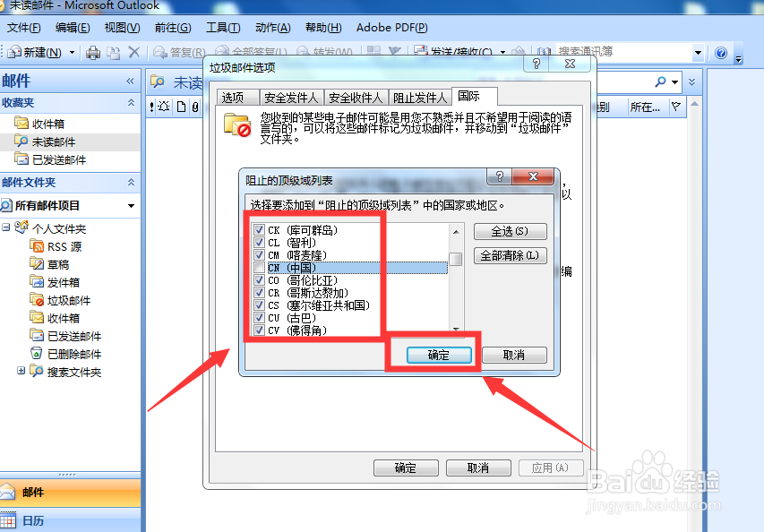764x532 pixels.
Task: Open the New (新建) button dropdown arrow
Action: click(x=73, y=52)
